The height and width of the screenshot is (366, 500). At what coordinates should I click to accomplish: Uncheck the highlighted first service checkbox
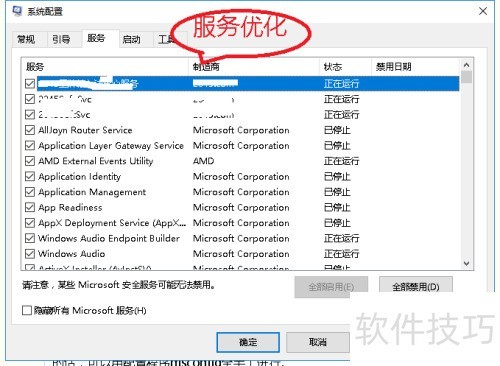[x=30, y=83]
